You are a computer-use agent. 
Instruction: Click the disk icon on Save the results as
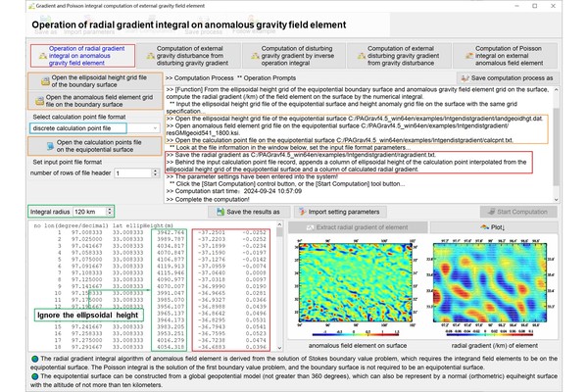point(219,212)
